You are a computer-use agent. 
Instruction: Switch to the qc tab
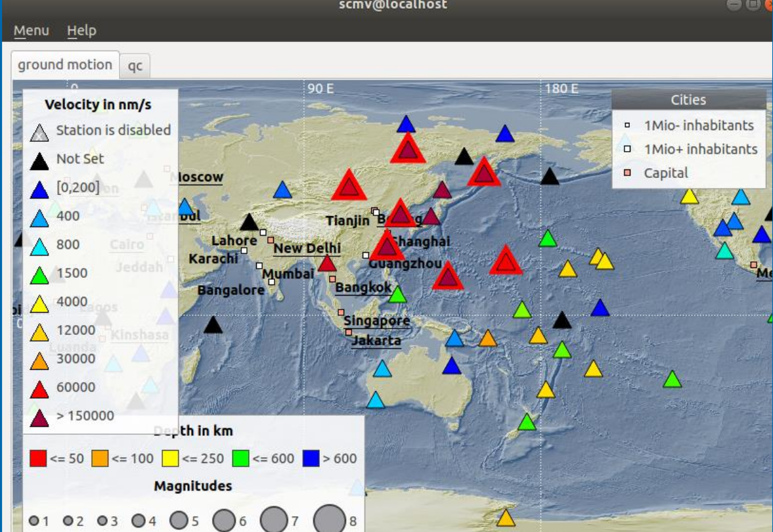135,66
